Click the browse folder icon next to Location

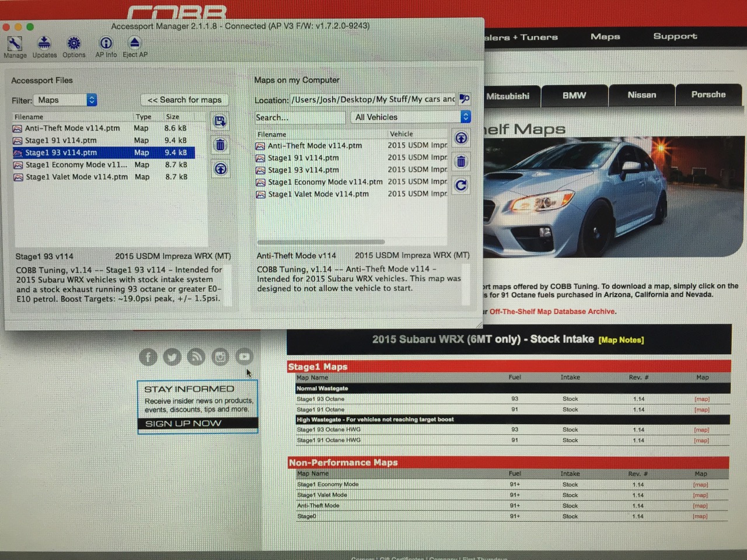point(465,99)
